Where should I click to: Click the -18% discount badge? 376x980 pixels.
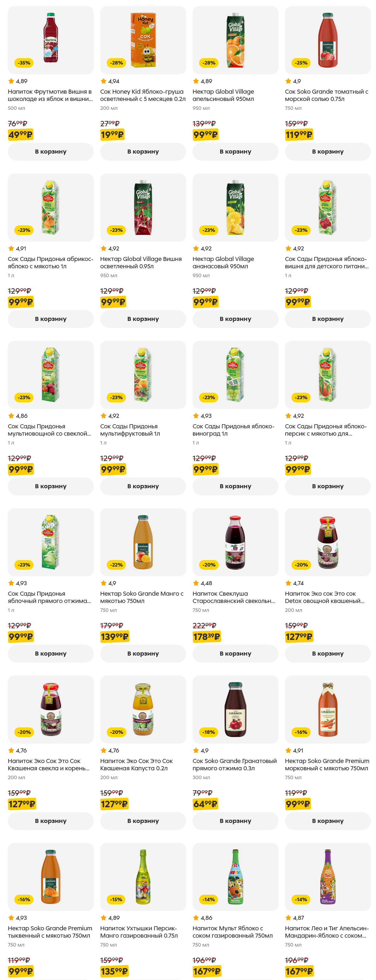(209, 732)
